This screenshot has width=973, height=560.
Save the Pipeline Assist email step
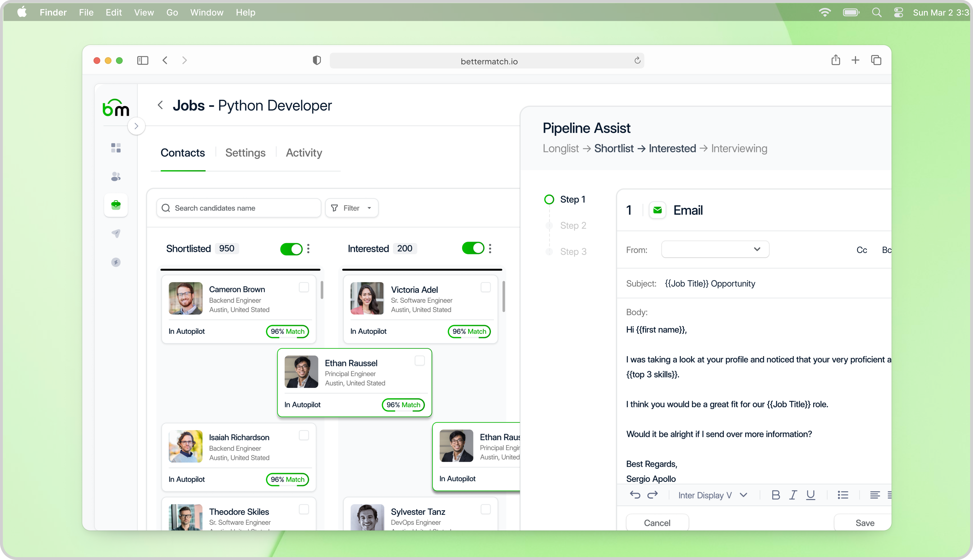click(865, 522)
